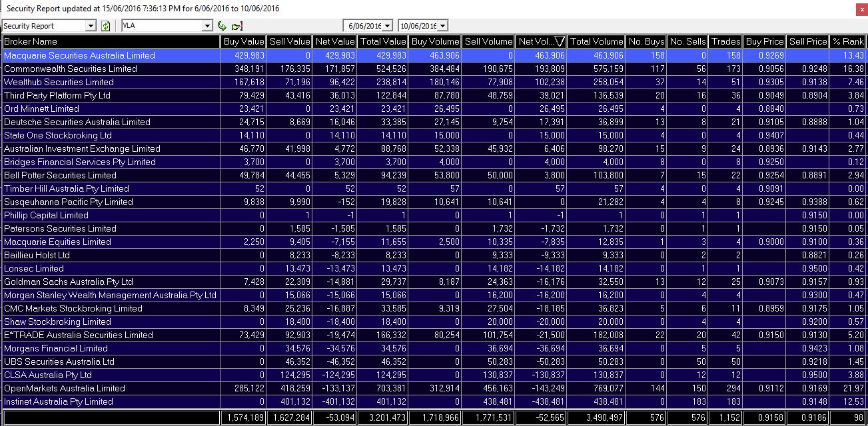Sort by Sell Value column header

coord(290,41)
